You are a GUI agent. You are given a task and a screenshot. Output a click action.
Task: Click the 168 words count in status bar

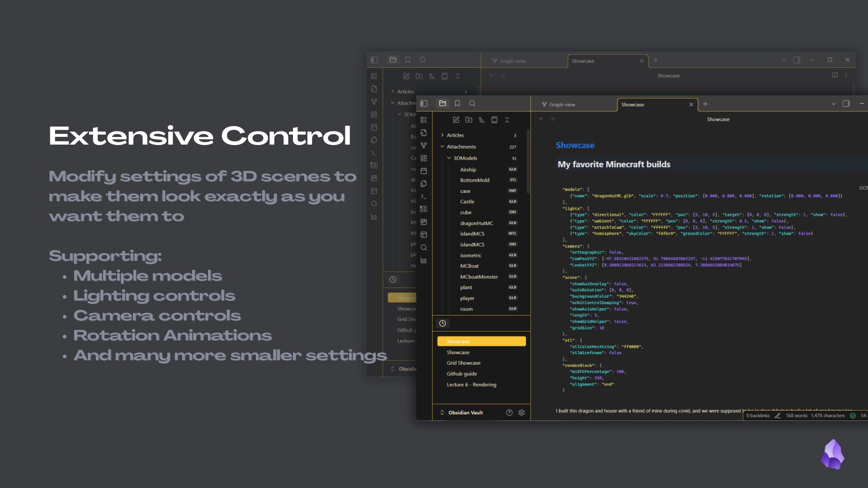(x=796, y=416)
